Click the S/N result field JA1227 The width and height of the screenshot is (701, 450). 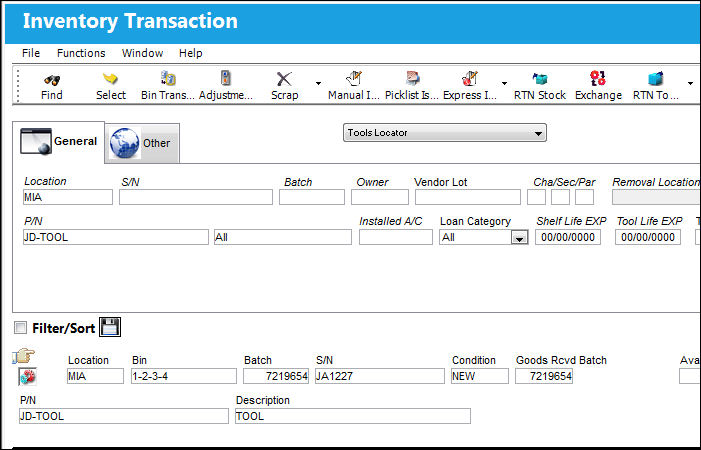380,376
